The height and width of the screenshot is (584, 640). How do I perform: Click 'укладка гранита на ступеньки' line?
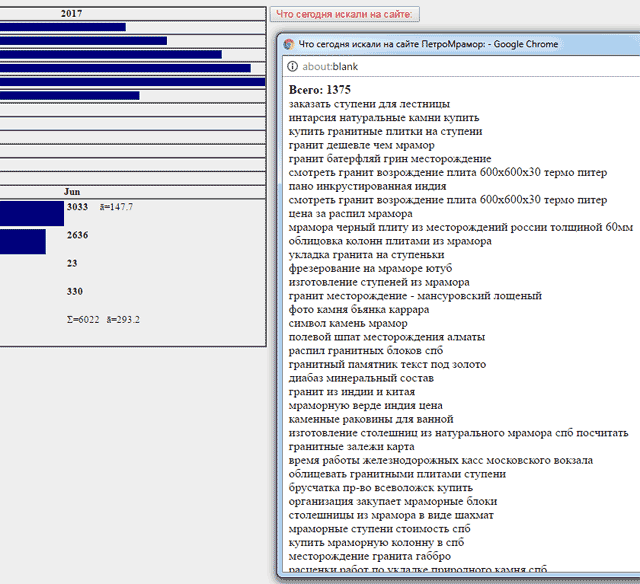366,255
